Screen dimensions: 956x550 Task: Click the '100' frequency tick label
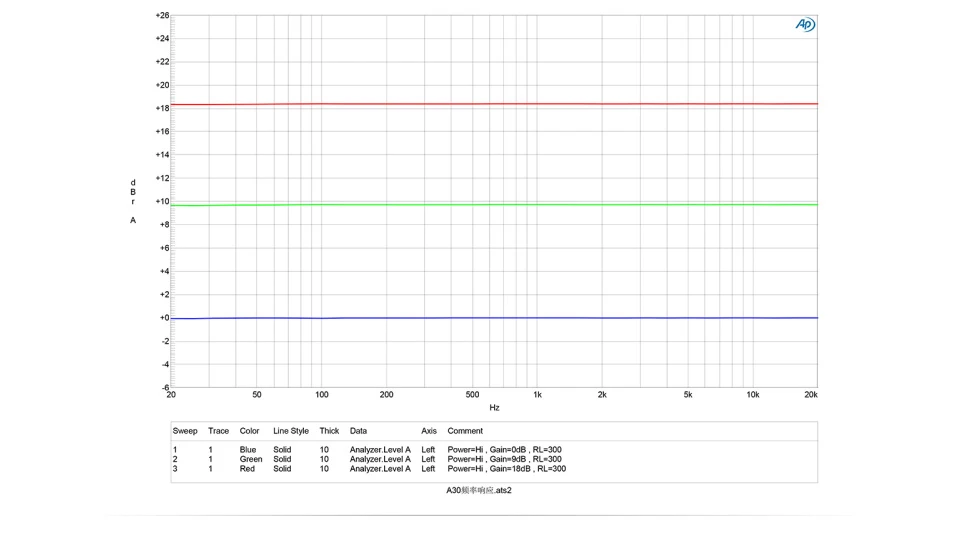click(321, 395)
